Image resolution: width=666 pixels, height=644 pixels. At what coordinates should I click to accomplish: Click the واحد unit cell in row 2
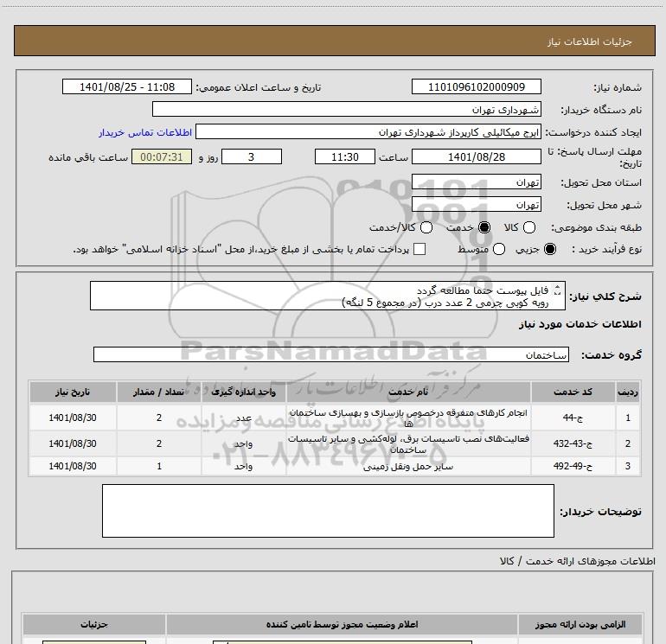243,443
